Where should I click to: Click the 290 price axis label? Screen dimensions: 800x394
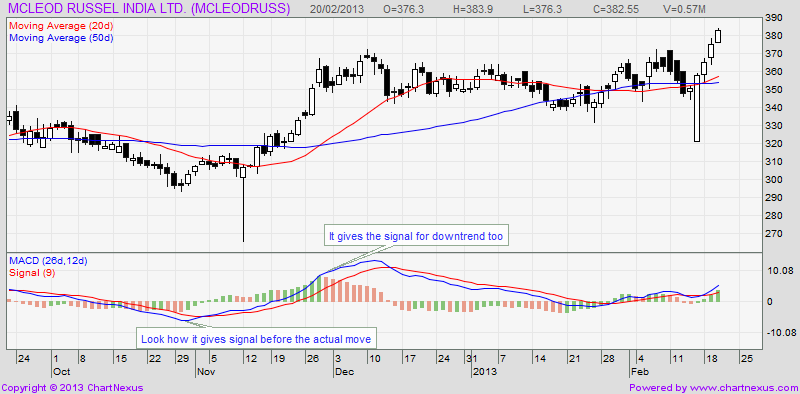[774, 198]
